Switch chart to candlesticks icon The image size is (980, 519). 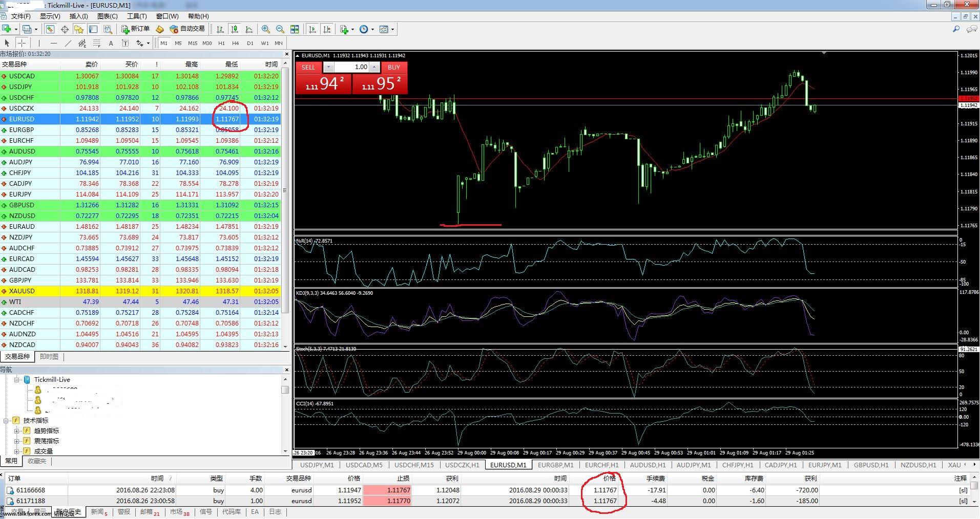point(235,29)
